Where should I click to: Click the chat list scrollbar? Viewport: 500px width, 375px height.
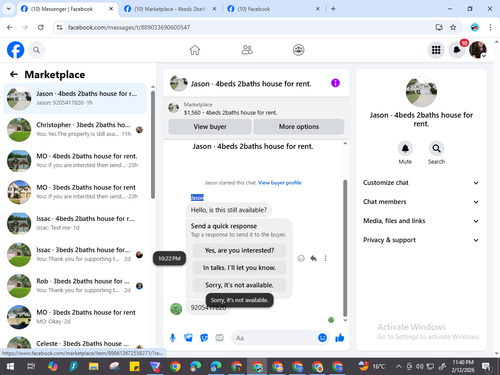153,144
